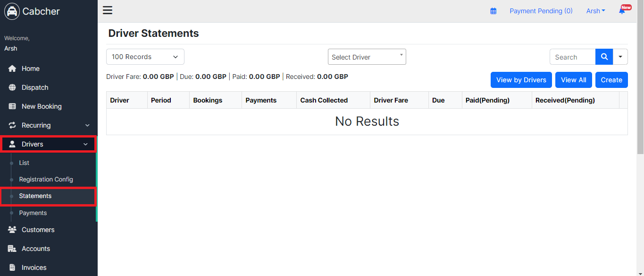Click the blue search magnifier button

pos(604,57)
